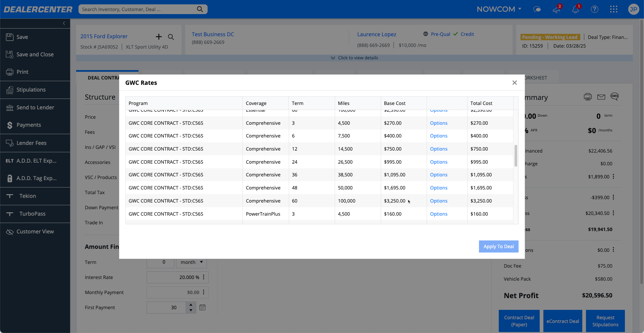Screen dimensions: 644x333
Task: Open the NOWCOM dealership dropdown
Action: (499, 9)
